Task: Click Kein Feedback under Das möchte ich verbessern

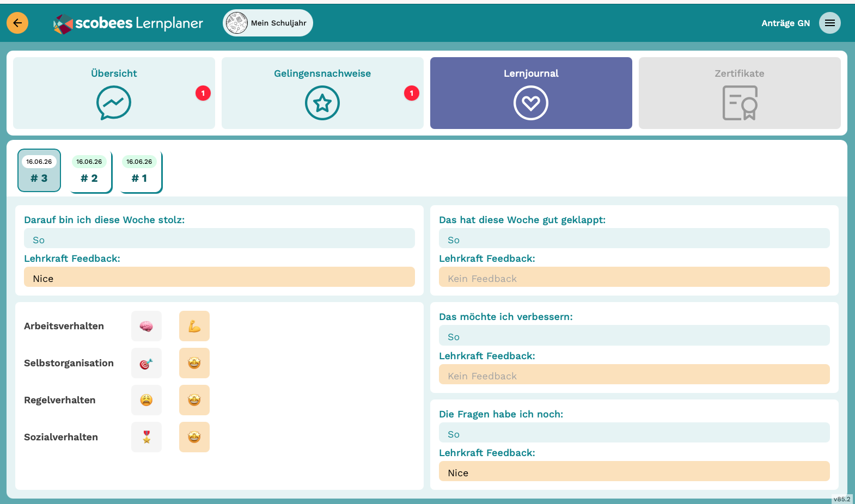Action: click(x=634, y=374)
